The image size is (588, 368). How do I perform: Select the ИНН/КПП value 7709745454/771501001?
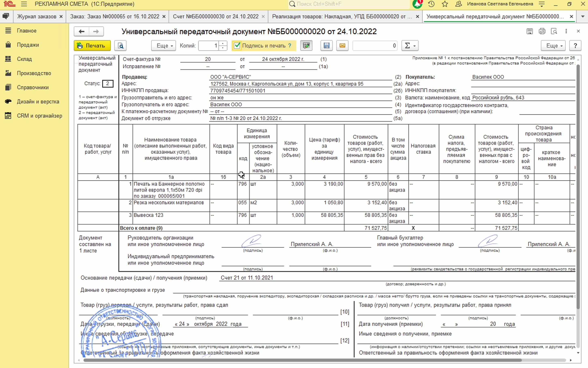click(238, 91)
